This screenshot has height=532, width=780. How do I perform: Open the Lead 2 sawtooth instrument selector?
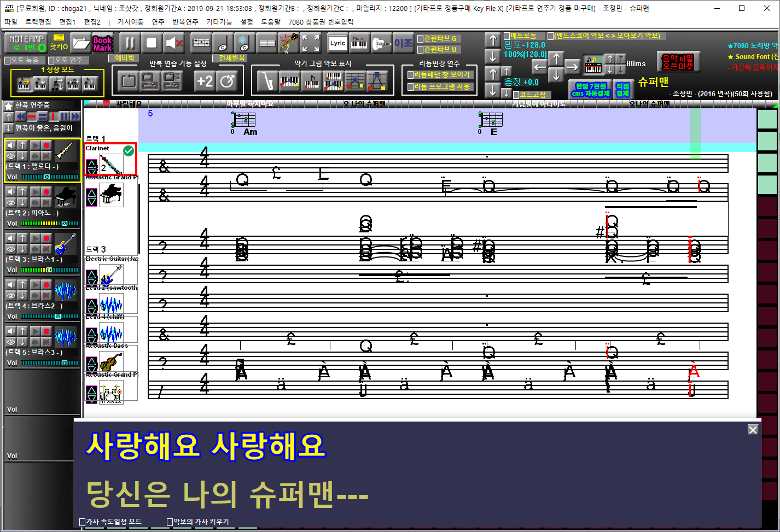[91, 306]
